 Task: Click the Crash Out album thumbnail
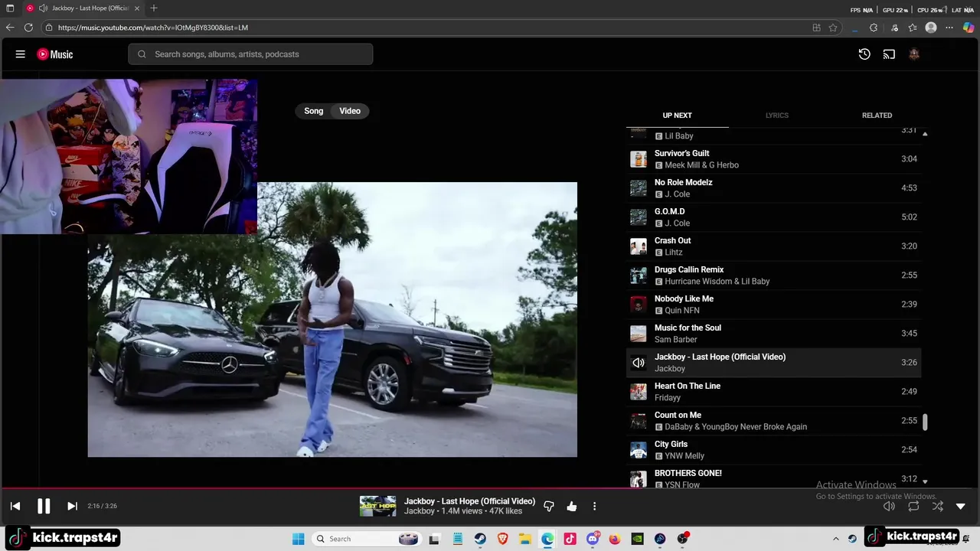(x=639, y=246)
